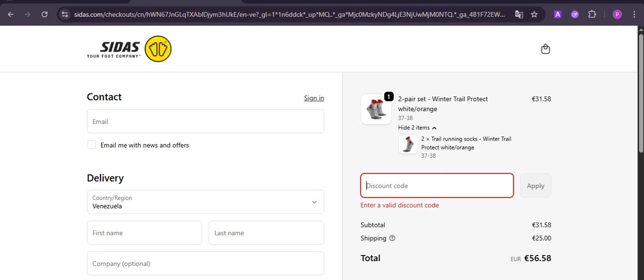The image size is (644, 280).
Task: Open the purple A extension
Action: tap(558, 15)
